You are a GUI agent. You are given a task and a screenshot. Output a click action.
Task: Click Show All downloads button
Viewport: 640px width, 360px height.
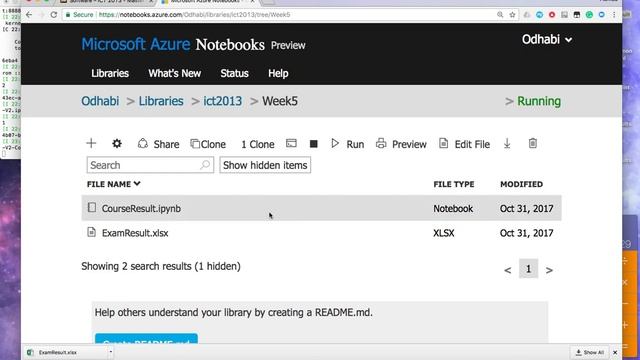tap(590, 352)
